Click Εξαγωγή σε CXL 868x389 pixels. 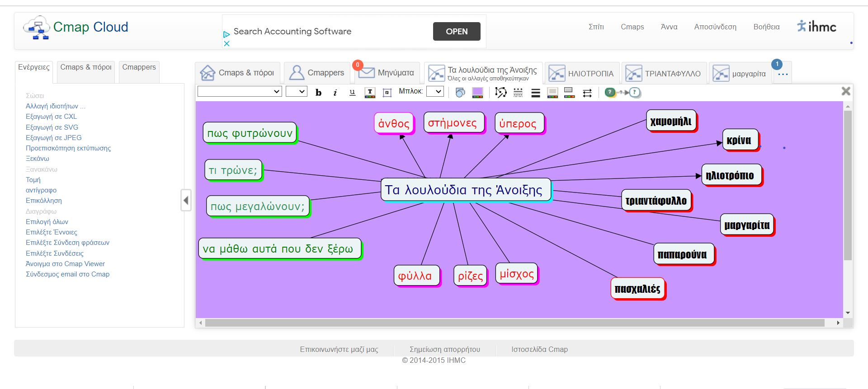52,117
